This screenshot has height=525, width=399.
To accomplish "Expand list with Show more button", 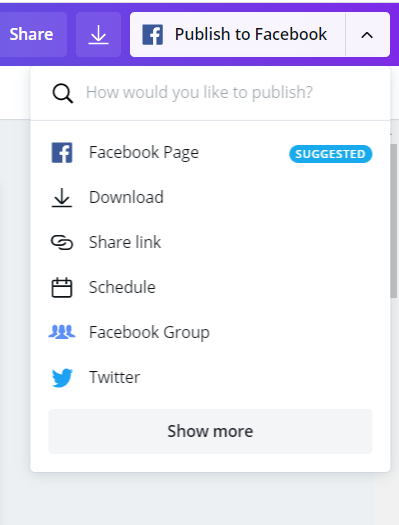I will pyautogui.click(x=210, y=431).
